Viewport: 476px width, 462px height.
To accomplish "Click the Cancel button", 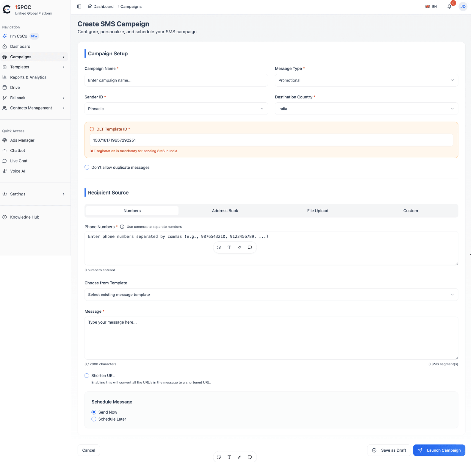I will pos(89,450).
